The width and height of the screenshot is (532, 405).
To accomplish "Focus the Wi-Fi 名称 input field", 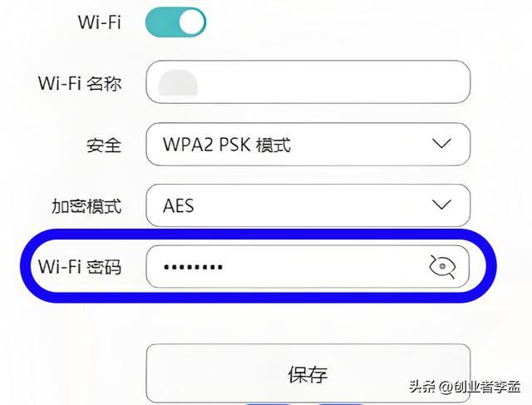I will click(x=308, y=81).
